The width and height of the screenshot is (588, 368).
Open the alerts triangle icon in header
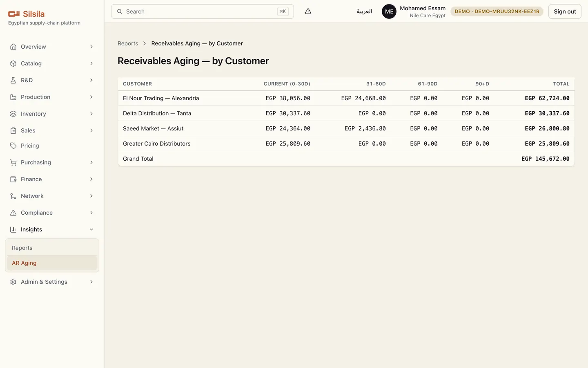308,11
